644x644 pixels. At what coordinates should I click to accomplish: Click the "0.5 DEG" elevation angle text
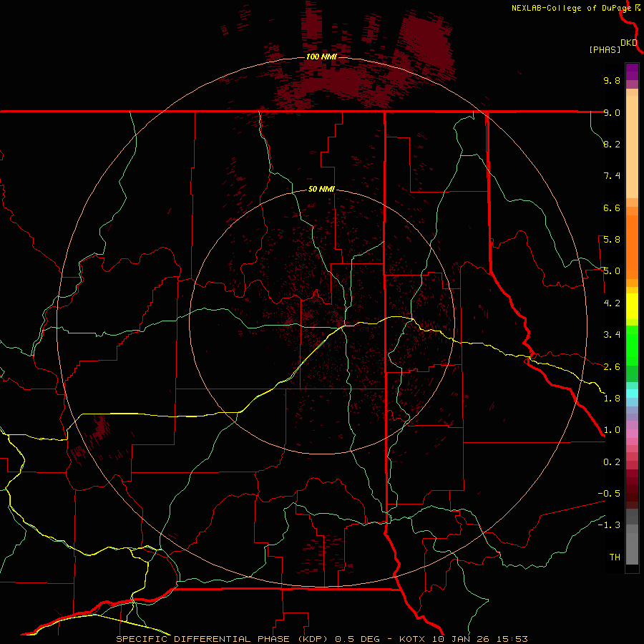pos(358,639)
